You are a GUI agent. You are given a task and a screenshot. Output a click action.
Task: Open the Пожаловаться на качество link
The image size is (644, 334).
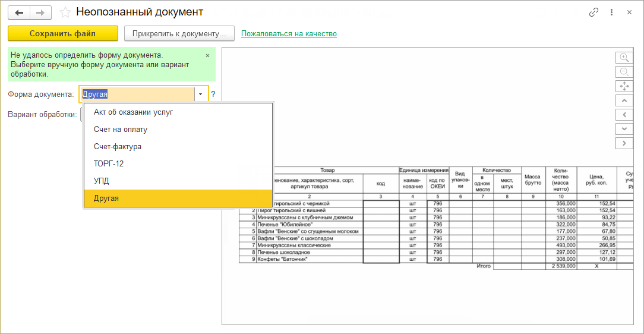[x=289, y=34]
